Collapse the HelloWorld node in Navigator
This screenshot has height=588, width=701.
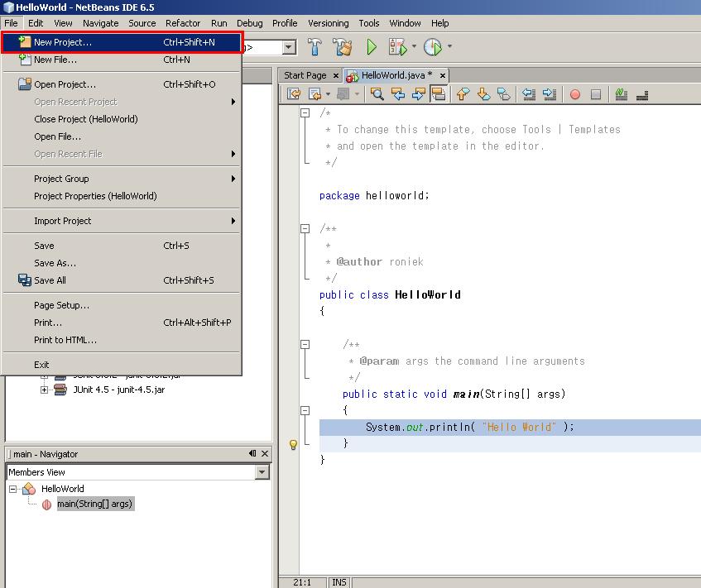[13, 489]
